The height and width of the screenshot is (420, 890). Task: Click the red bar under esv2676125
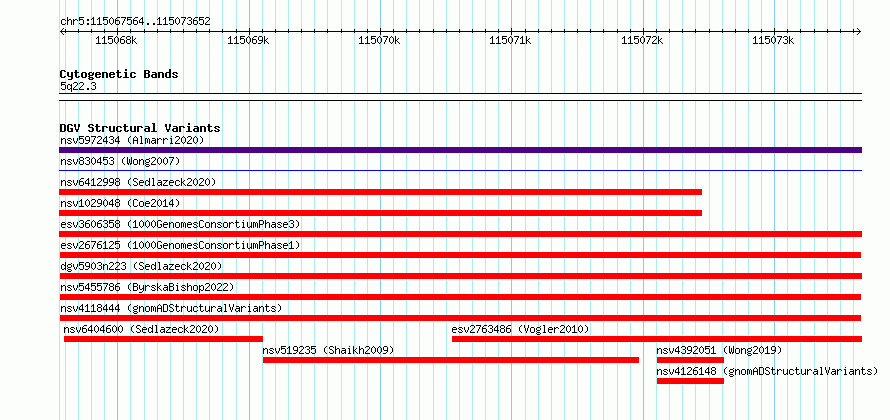pos(460,255)
